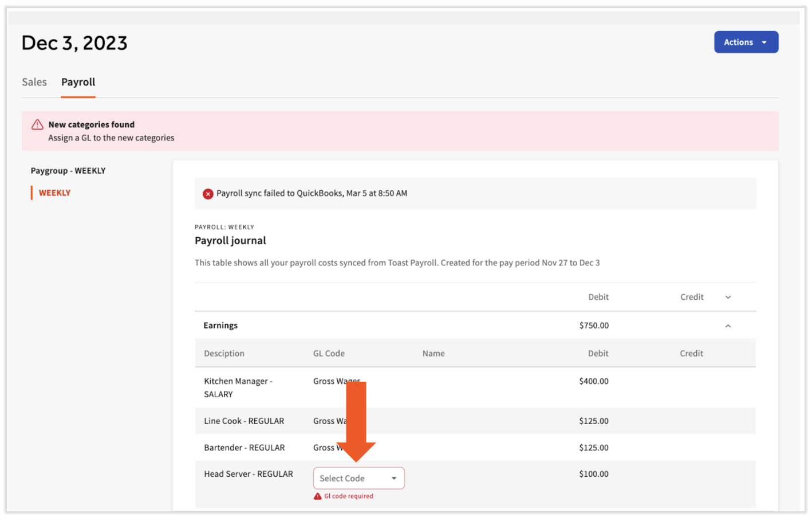Viewport: 812px width, 517px height.
Task: Click the Payroll sync failed message
Action: (312, 194)
